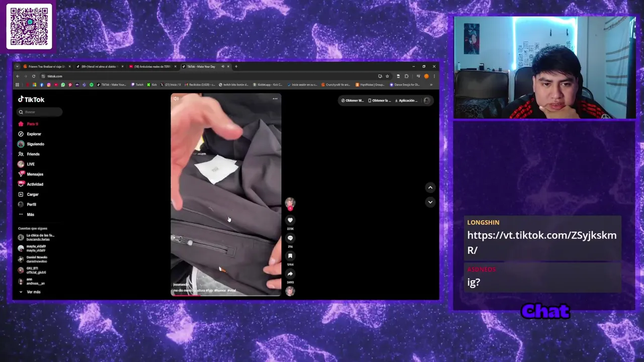Open profile avatar in TikTok header
Viewport: 644px width, 362px height.
pos(427,101)
